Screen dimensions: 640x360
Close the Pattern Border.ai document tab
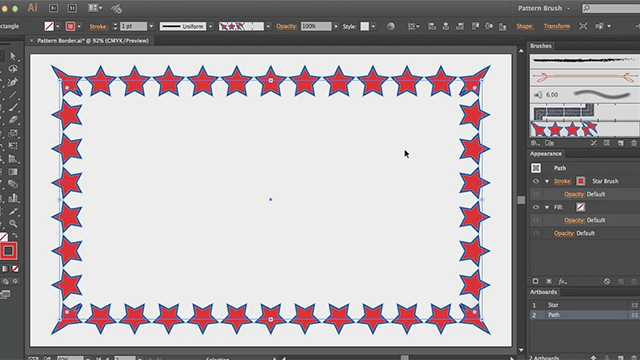tap(31, 41)
